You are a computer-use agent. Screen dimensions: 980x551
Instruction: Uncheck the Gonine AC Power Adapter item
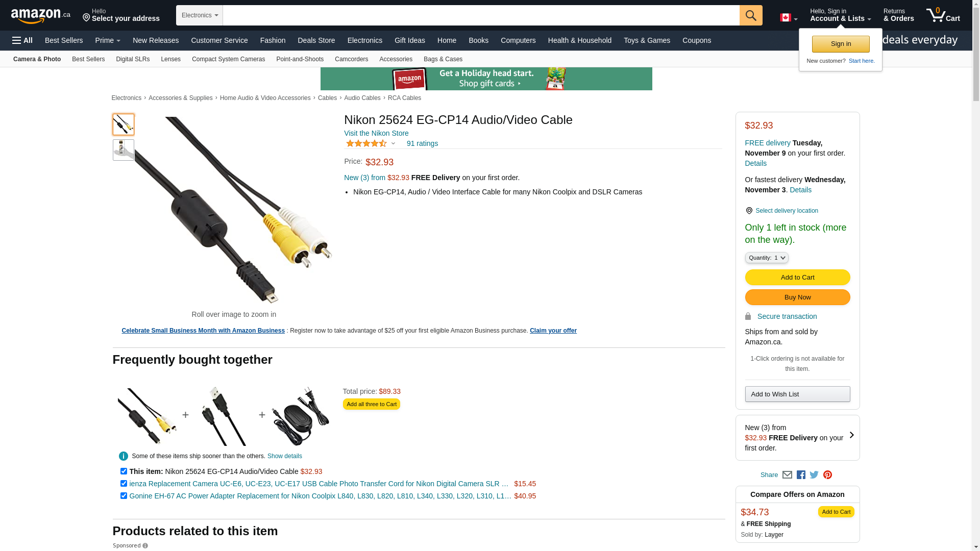point(124,496)
